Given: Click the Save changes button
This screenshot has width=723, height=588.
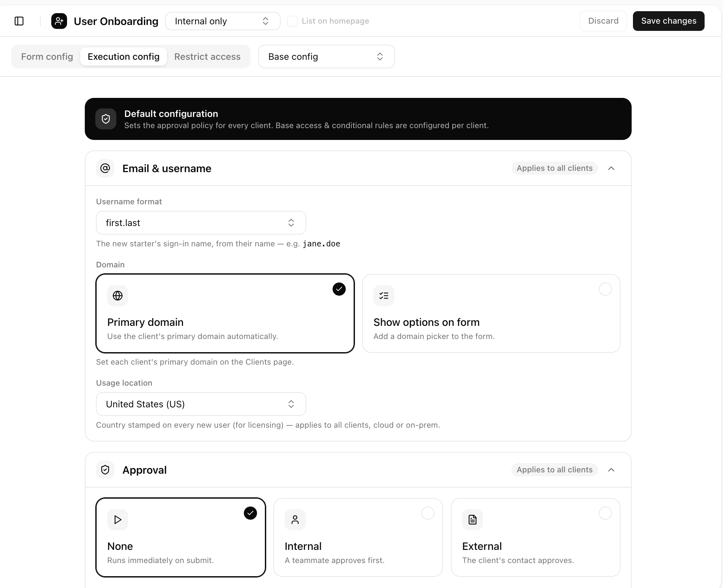Looking at the screenshot, I should tap(669, 21).
